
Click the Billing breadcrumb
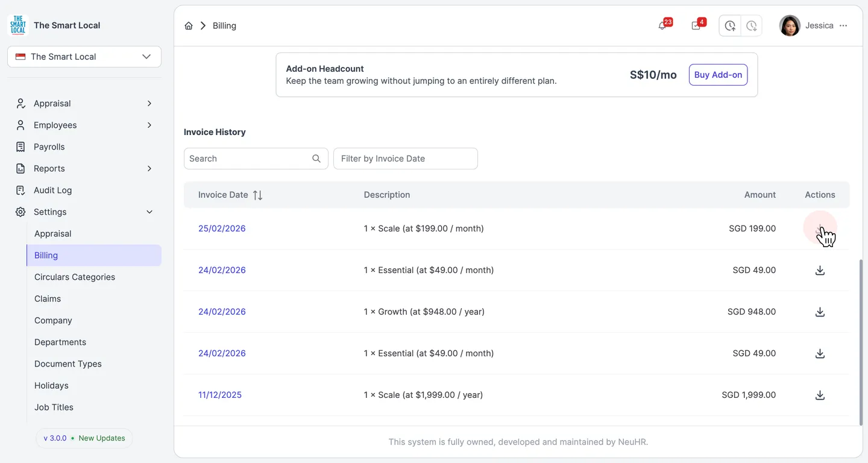pyautogui.click(x=224, y=26)
